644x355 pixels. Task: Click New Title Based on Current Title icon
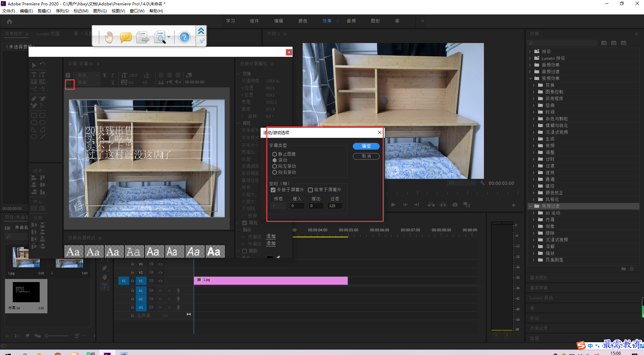click(x=68, y=75)
